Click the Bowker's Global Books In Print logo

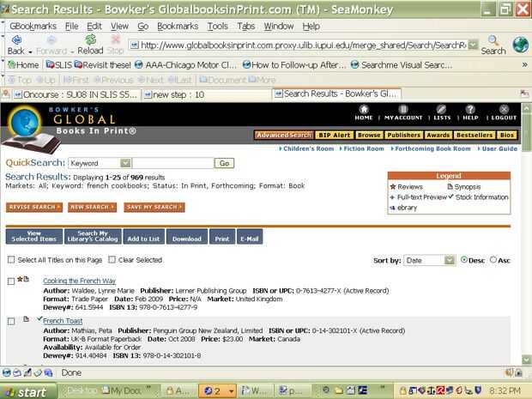pyautogui.click(x=70, y=127)
